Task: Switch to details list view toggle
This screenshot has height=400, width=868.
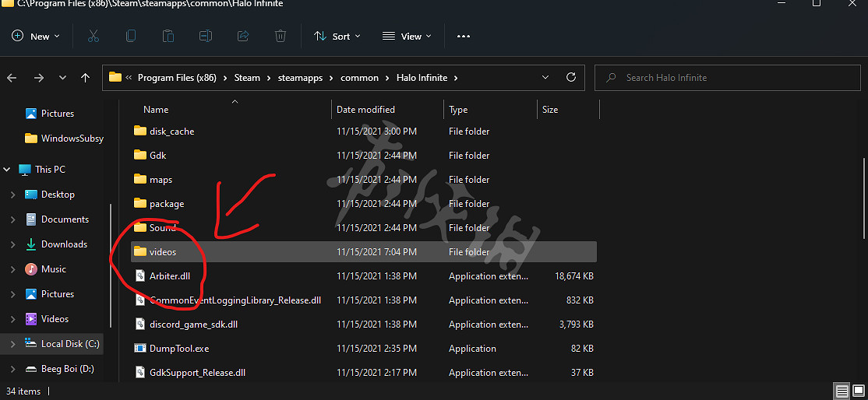Action: coord(842,391)
